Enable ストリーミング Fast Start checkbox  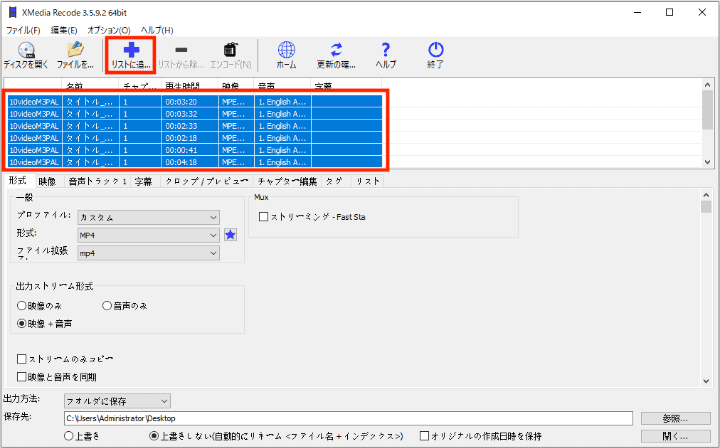[x=263, y=217]
